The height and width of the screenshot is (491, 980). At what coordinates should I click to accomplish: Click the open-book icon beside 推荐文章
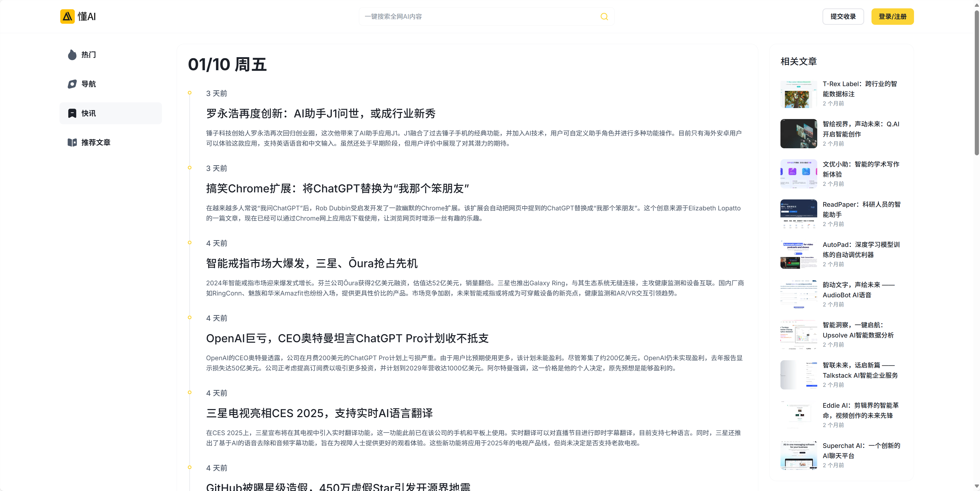tap(72, 142)
